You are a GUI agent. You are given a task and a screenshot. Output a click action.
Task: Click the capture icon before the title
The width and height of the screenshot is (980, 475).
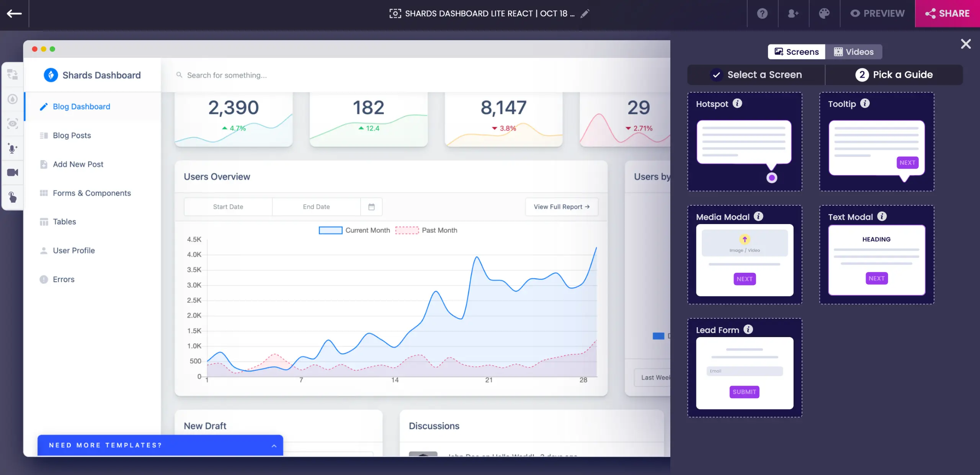pyautogui.click(x=395, y=14)
